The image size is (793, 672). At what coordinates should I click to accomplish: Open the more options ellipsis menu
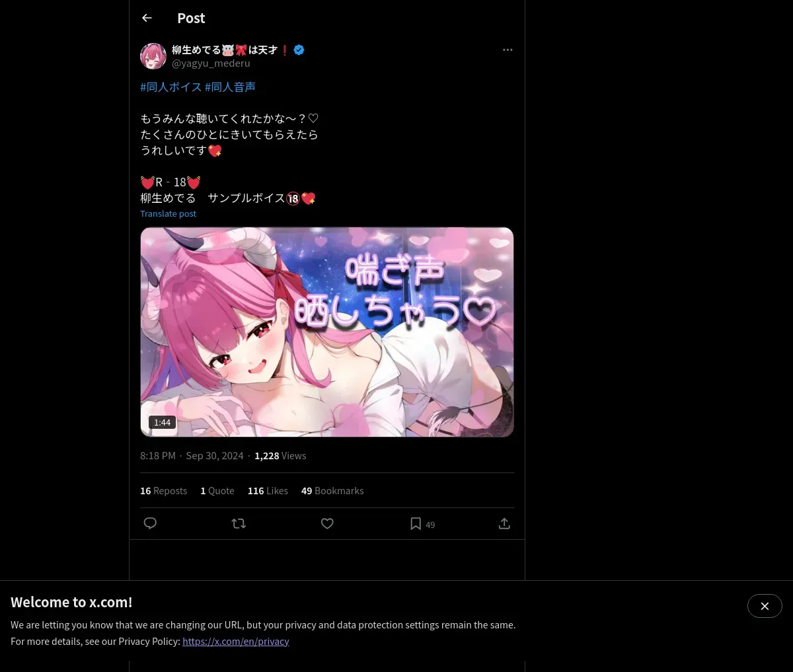coord(508,50)
